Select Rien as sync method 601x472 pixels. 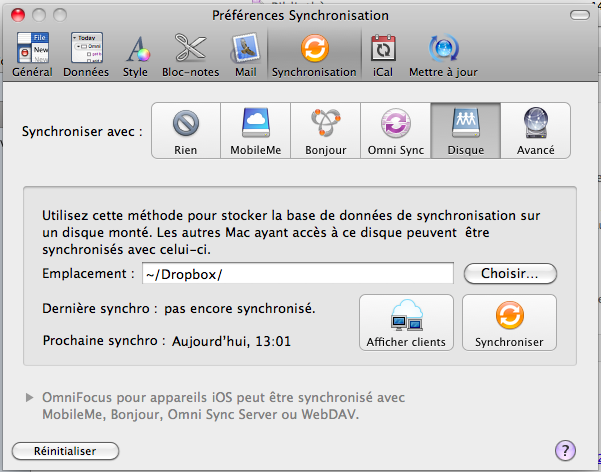tap(186, 130)
